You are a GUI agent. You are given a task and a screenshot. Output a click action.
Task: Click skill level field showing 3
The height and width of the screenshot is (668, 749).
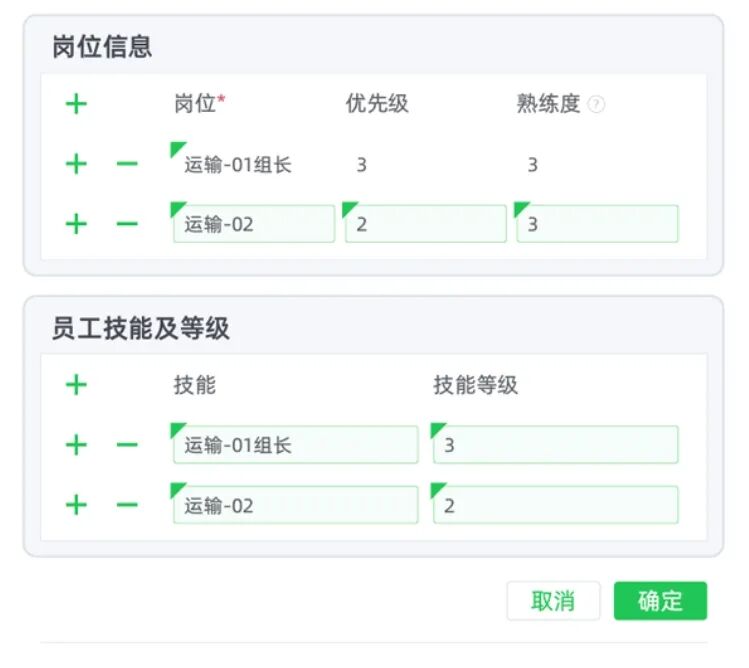coord(555,445)
